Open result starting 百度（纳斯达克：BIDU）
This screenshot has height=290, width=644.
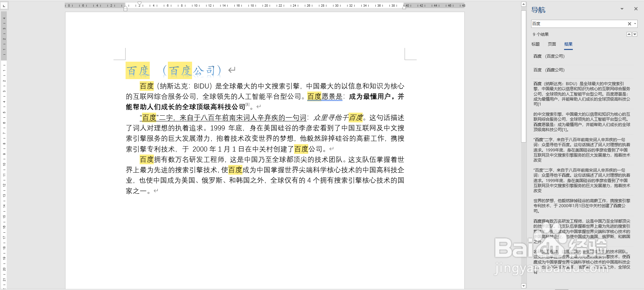(x=582, y=94)
